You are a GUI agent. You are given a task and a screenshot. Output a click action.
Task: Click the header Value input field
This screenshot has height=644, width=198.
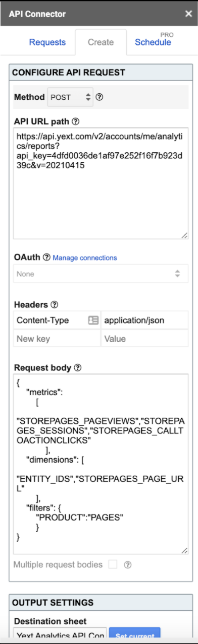pyautogui.click(x=144, y=339)
